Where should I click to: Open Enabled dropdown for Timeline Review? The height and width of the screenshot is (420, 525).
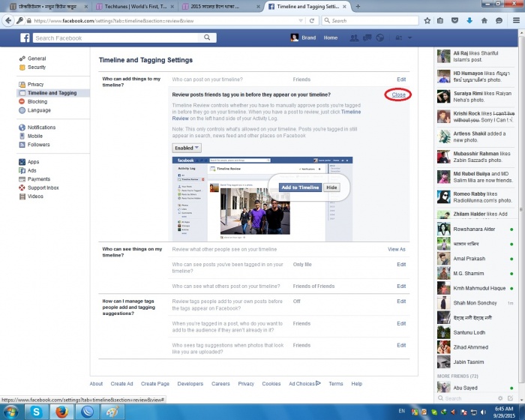coord(187,148)
